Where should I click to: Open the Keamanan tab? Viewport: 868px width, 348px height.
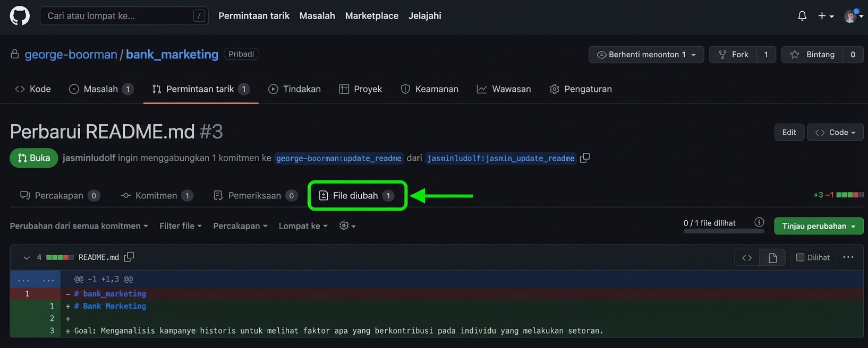point(429,89)
